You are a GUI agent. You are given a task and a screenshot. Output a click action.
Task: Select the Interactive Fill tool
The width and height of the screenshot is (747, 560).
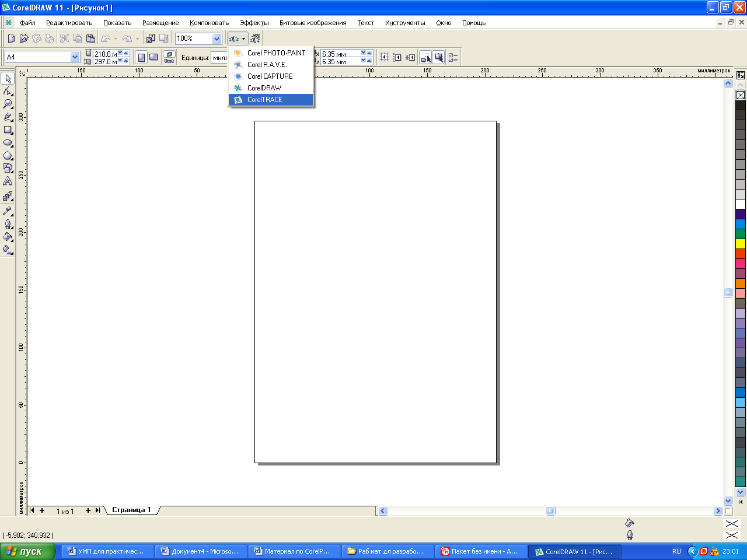click(x=8, y=250)
